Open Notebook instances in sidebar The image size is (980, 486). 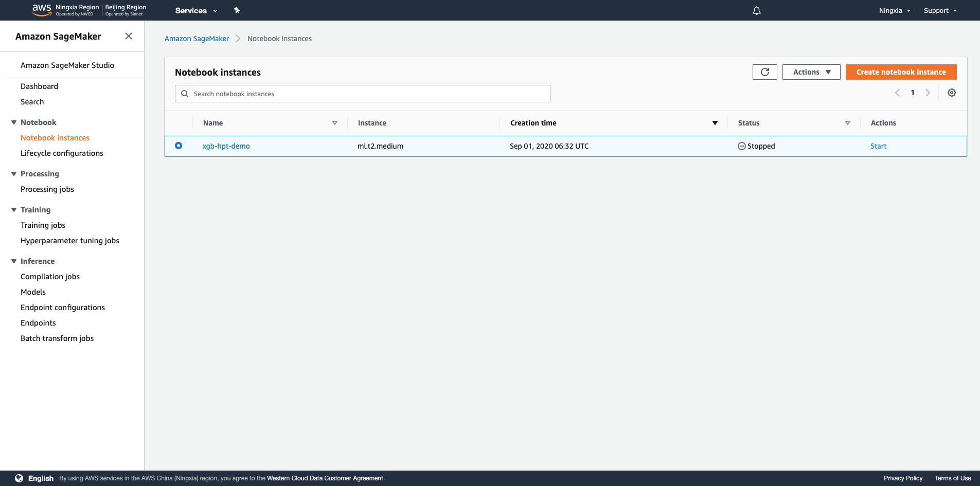(x=55, y=138)
